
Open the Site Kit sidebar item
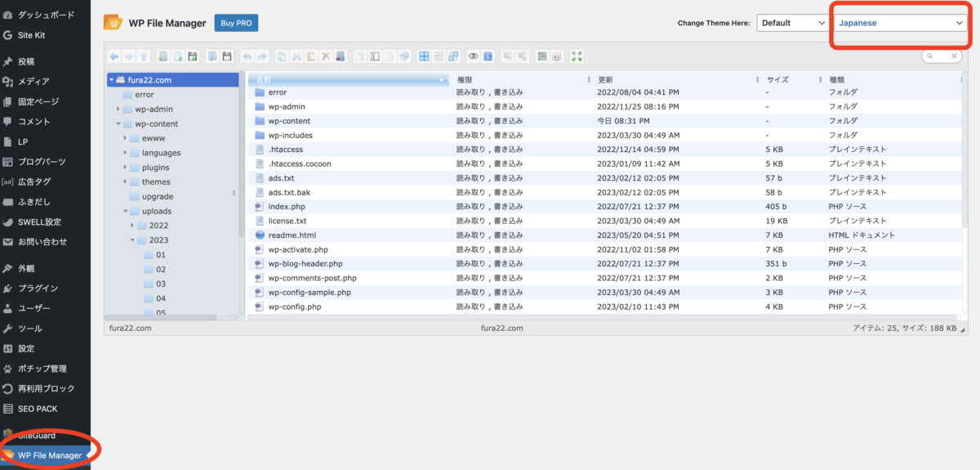[45, 35]
